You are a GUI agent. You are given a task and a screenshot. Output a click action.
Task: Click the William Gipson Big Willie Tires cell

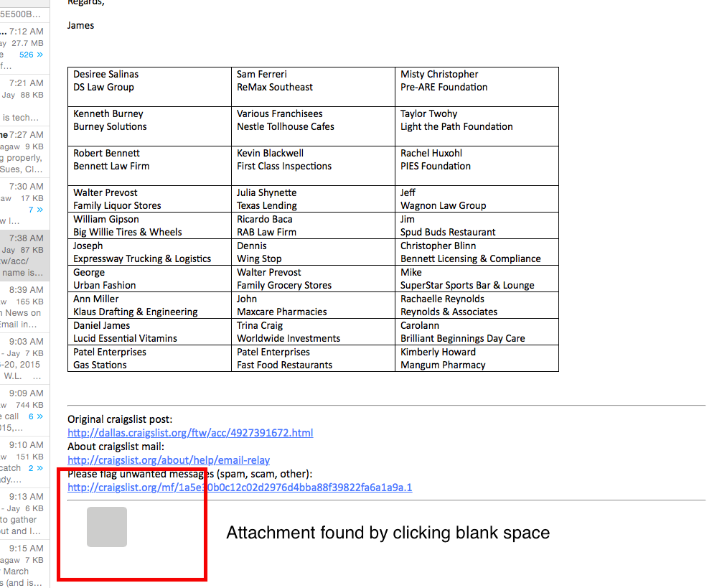click(150, 225)
